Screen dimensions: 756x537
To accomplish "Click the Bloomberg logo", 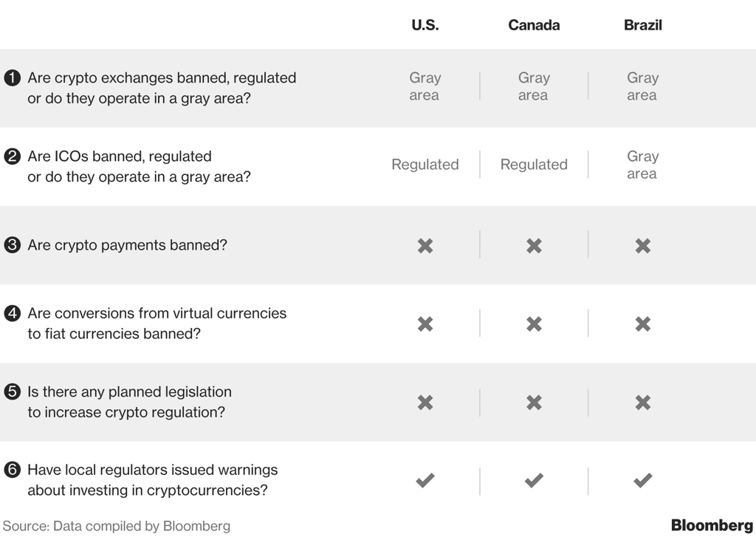I will [712, 525].
